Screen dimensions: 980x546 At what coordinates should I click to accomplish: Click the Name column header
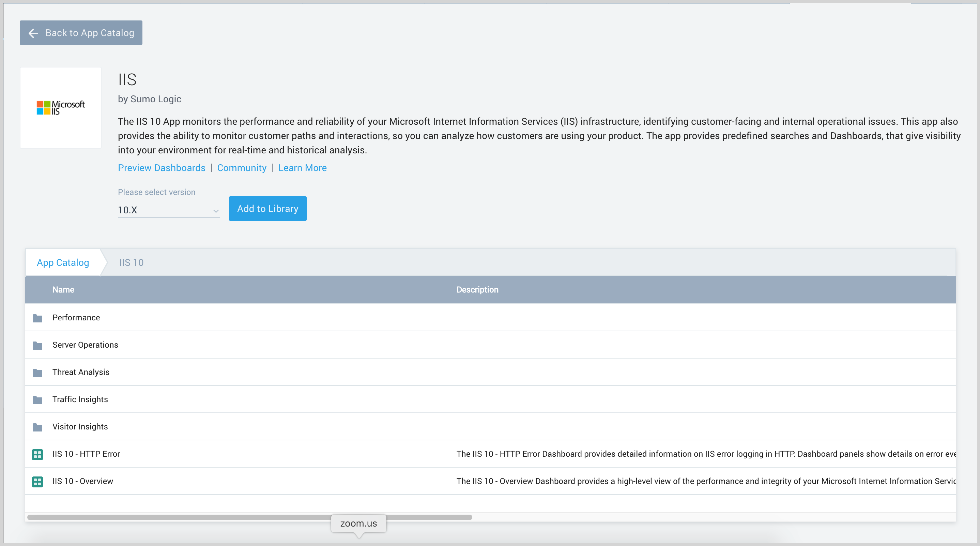(x=63, y=290)
